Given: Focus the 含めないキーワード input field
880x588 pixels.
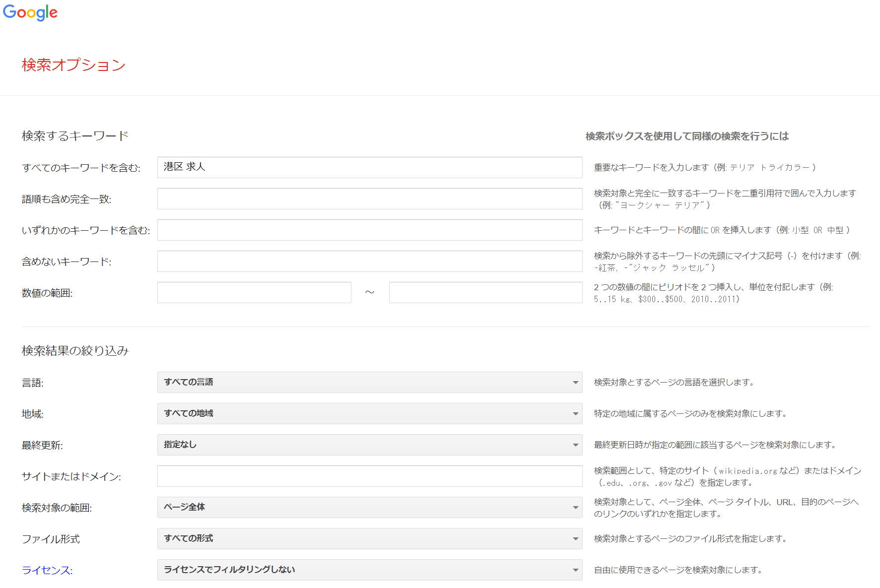Looking at the screenshot, I should pos(370,261).
